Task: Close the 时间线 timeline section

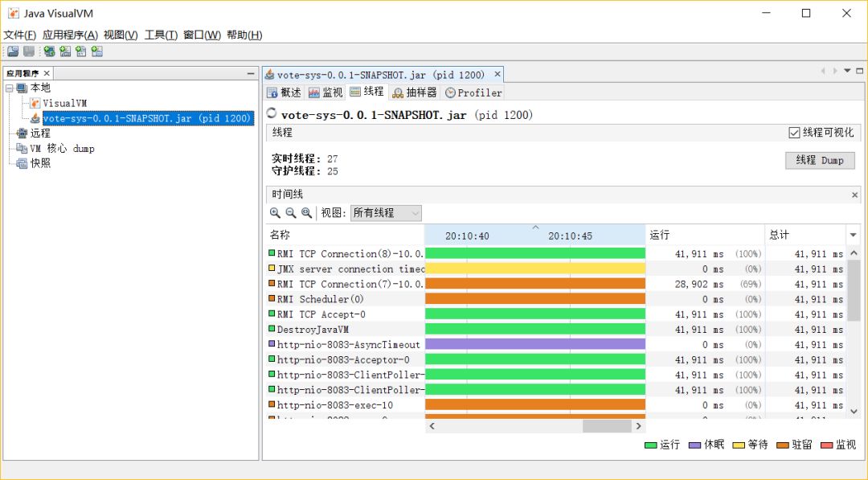Action: coord(854,195)
